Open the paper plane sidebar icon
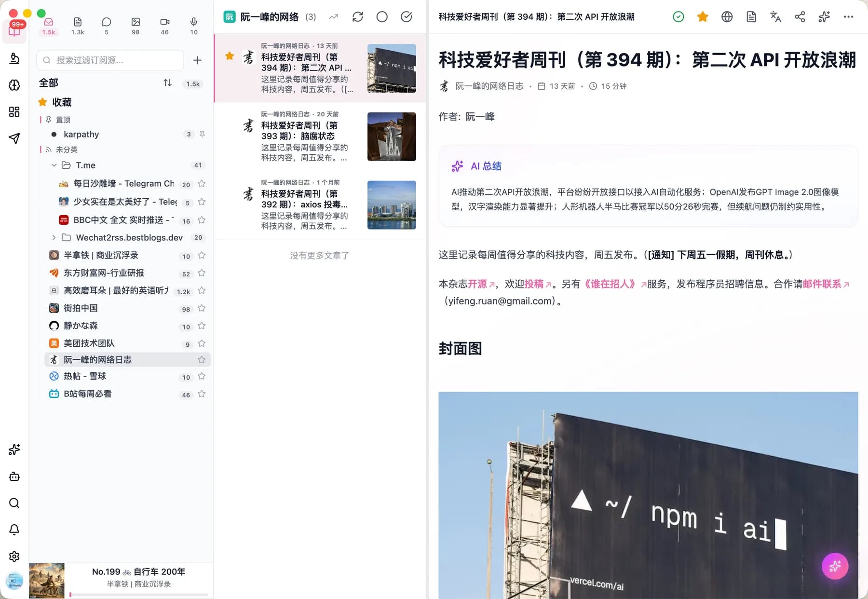Screen dimensions: 868x599 (x=14, y=138)
